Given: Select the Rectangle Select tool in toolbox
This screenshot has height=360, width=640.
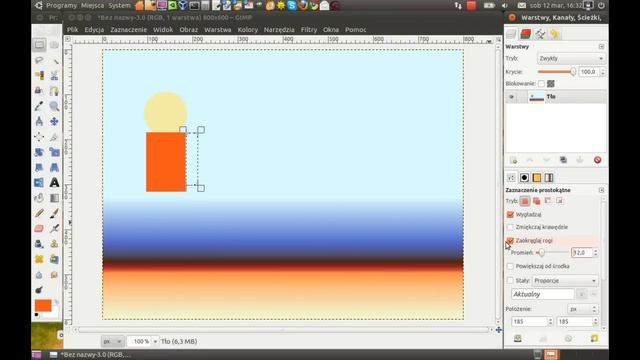Looking at the screenshot, I should 39,44.
